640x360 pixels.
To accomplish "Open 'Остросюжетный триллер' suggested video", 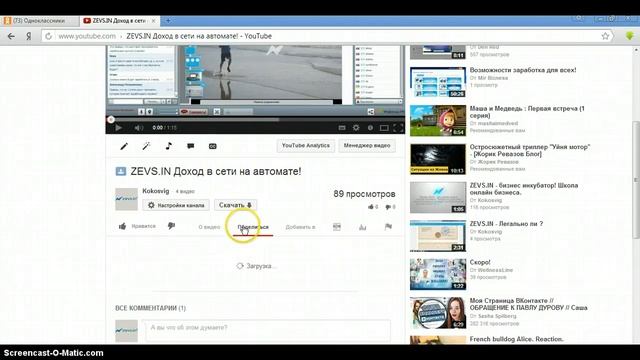I will coord(530,150).
